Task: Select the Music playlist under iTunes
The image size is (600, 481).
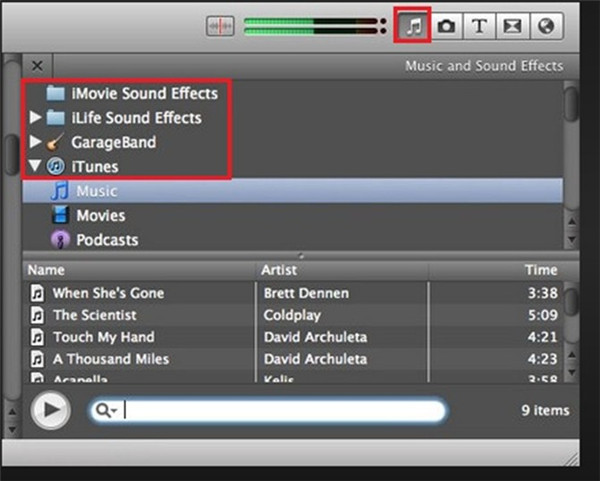Action: pos(293,191)
